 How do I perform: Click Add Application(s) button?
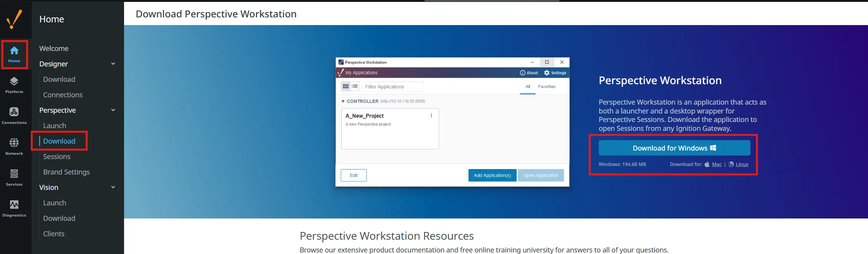pos(492,175)
